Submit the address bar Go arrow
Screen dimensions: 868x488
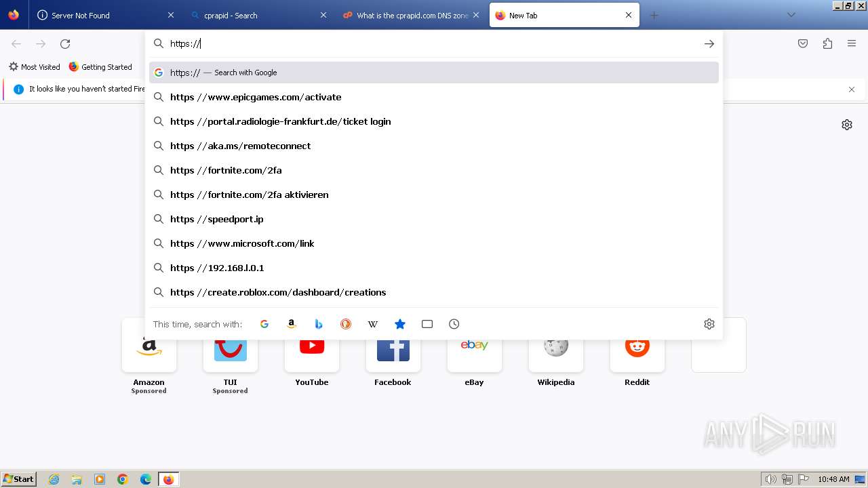(x=709, y=44)
